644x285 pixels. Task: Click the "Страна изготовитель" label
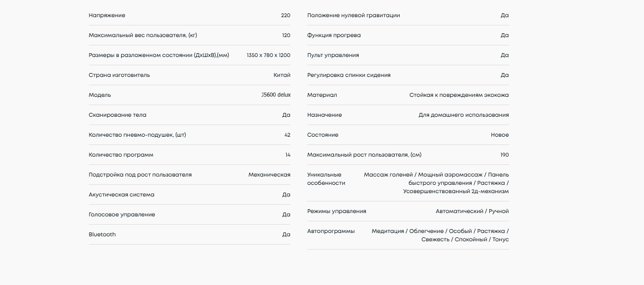point(119,75)
